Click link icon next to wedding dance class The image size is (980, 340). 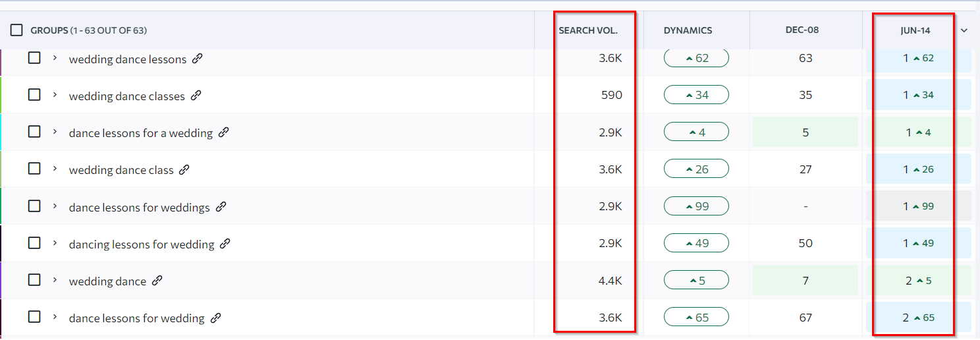(184, 169)
